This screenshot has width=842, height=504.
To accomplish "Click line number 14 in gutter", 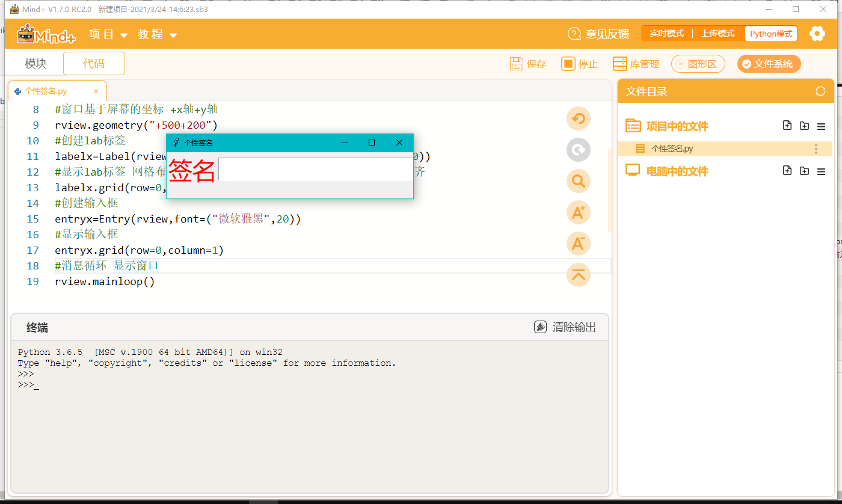I will point(32,203).
